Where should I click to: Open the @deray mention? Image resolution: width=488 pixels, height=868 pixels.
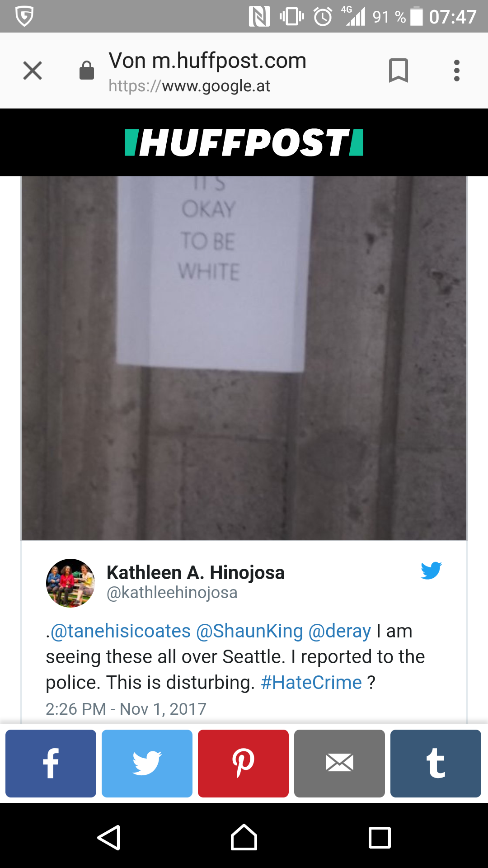click(x=340, y=631)
